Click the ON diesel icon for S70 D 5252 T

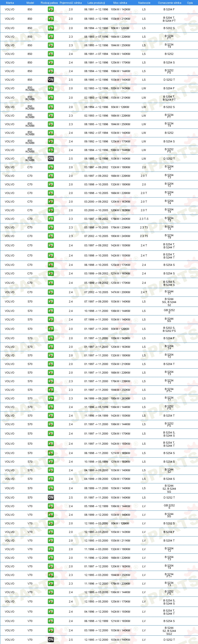(x=51, y=498)
